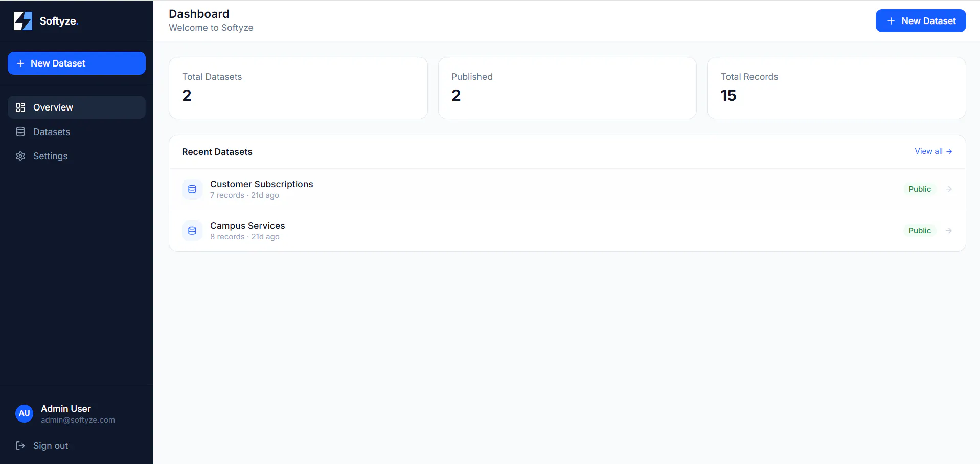The image size is (980, 464).
Task: Open the Published stat card
Action: click(567, 88)
